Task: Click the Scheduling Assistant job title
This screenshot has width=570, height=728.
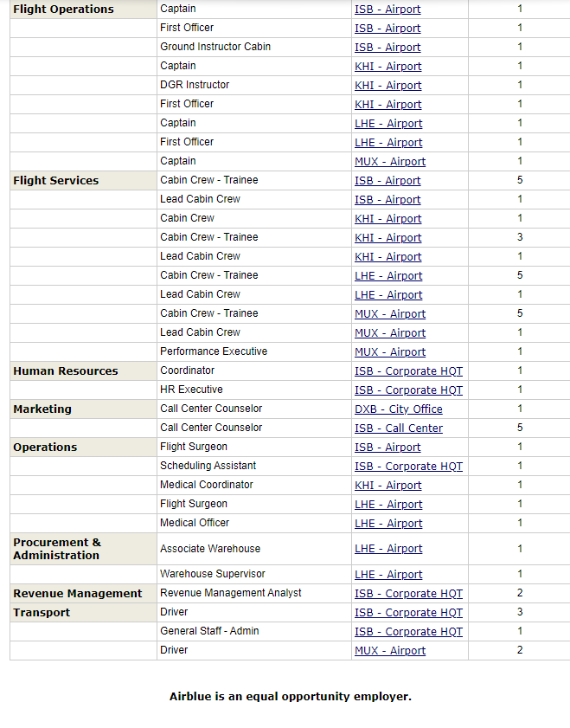Action: pyautogui.click(x=208, y=466)
